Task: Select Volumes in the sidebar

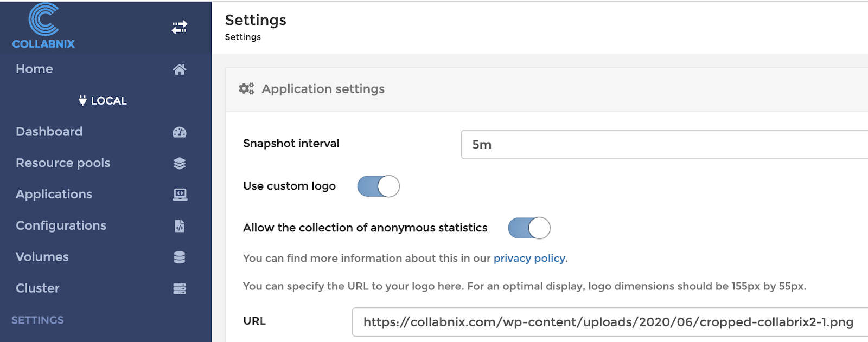Action: (x=42, y=257)
